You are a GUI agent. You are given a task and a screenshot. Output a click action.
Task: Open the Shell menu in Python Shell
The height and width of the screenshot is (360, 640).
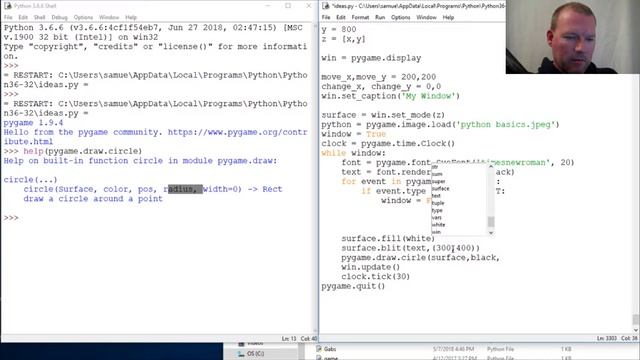tap(40, 17)
